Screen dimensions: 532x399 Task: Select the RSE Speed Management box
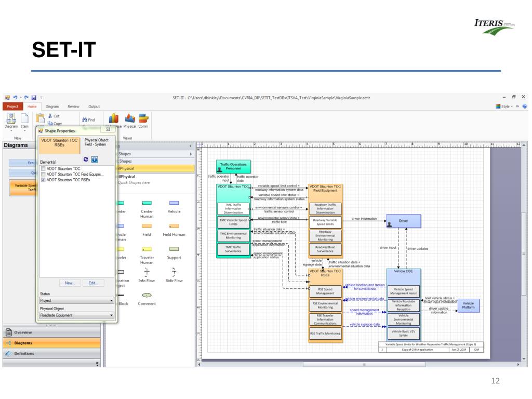[x=325, y=291]
